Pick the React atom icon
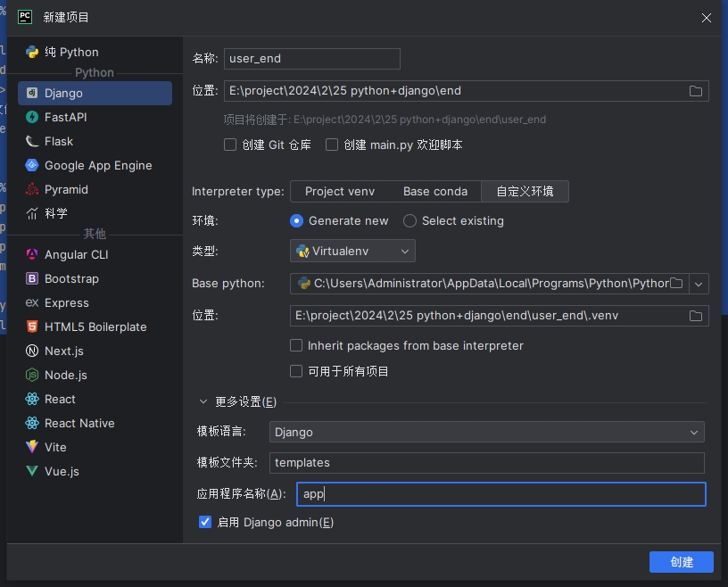728x587 pixels. pyautogui.click(x=32, y=399)
